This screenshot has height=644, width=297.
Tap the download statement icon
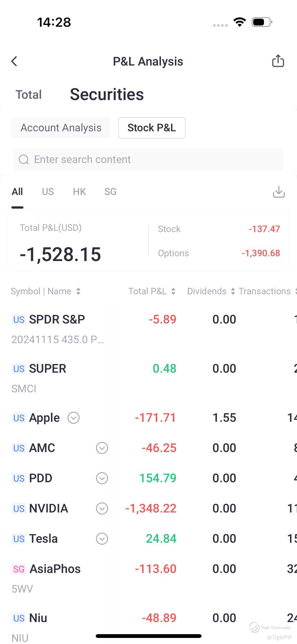[x=279, y=192]
